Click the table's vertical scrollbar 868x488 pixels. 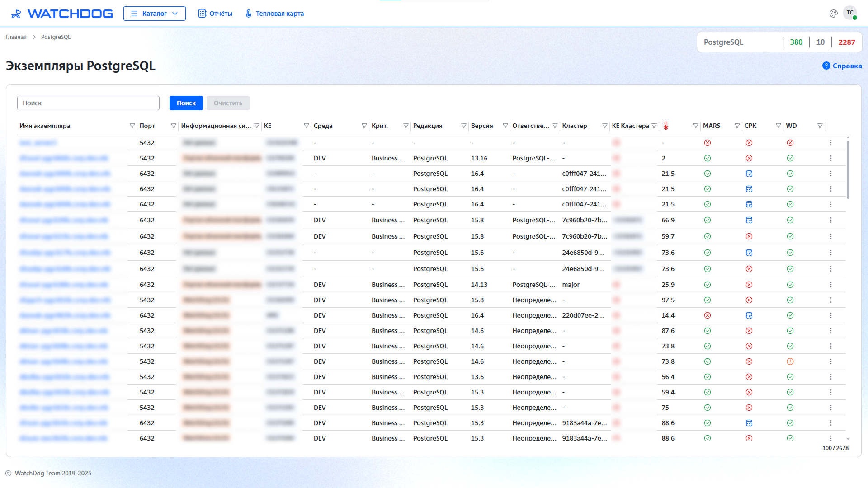tap(848, 170)
